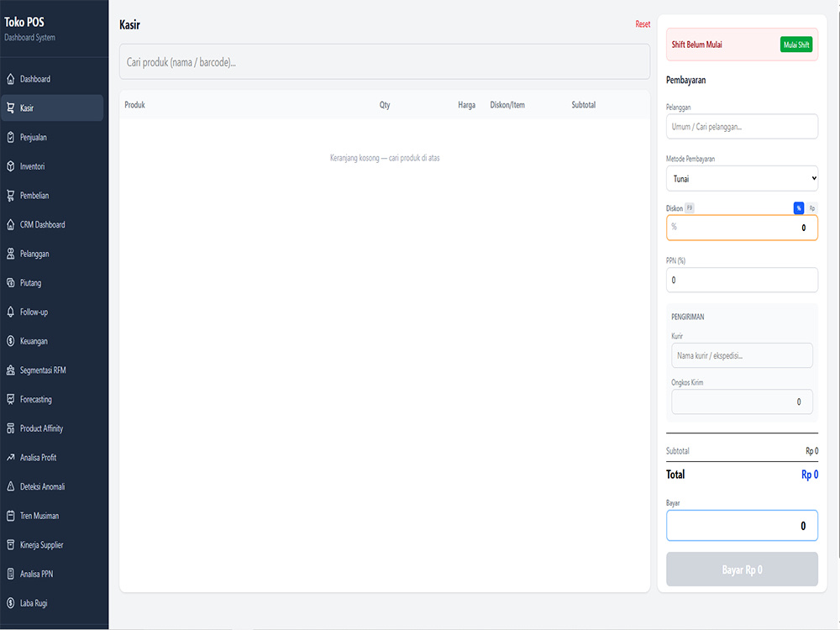
Task: Click the F9 shortcut badge
Action: click(x=690, y=207)
